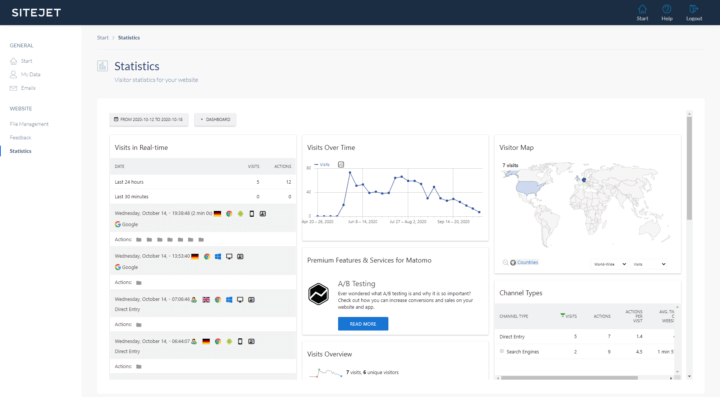Viewport: 720px width, 397px height.
Task: Open the Dashboard dropdown button
Action: coord(215,119)
